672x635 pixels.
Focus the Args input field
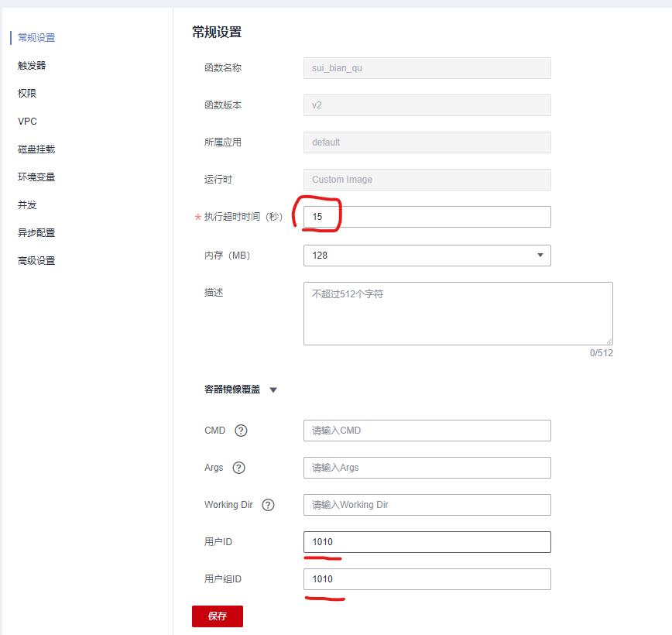click(427, 468)
